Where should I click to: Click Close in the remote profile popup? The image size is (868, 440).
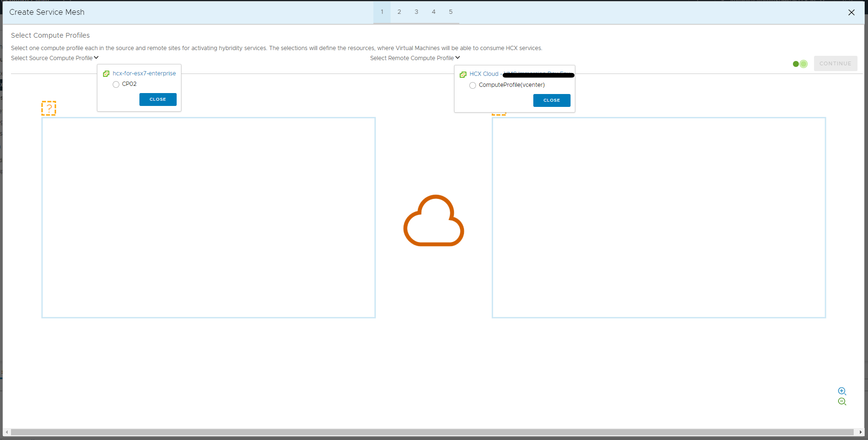552,100
